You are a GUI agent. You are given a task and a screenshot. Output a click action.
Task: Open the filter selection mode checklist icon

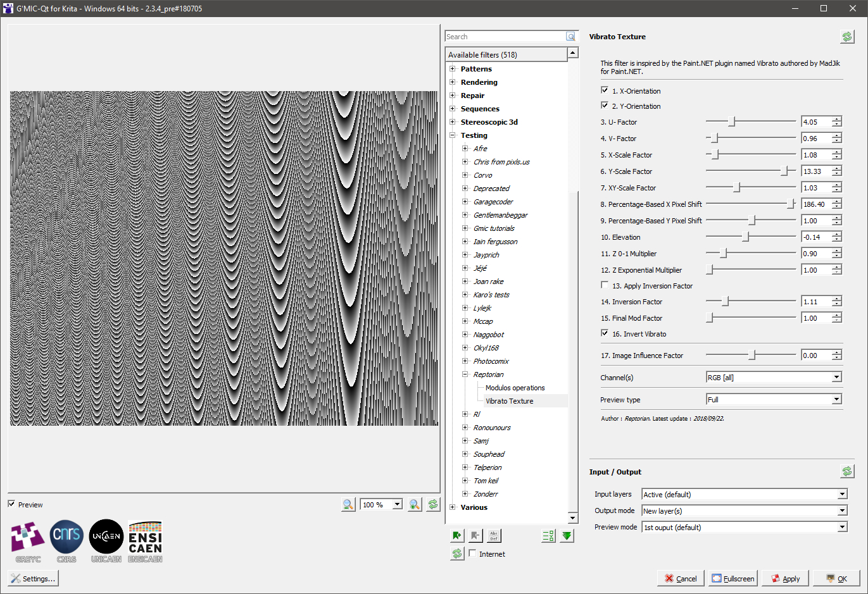click(x=548, y=536)
